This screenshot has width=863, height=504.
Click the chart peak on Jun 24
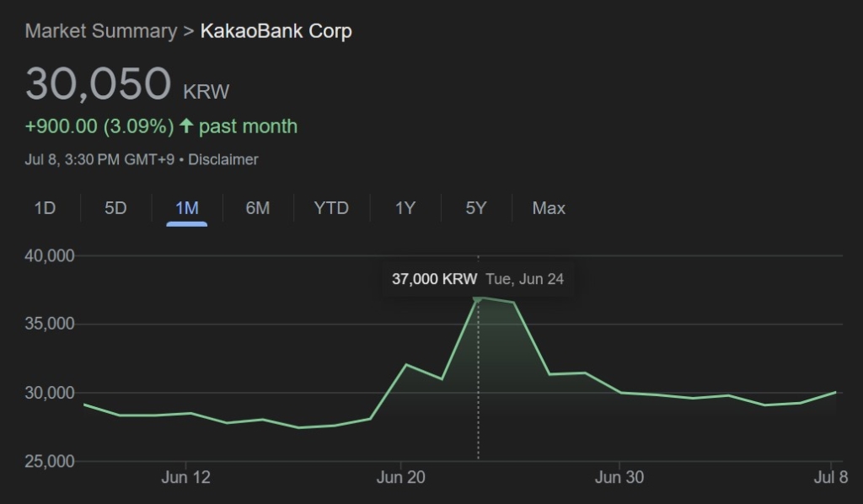click(x=478, y=297)
